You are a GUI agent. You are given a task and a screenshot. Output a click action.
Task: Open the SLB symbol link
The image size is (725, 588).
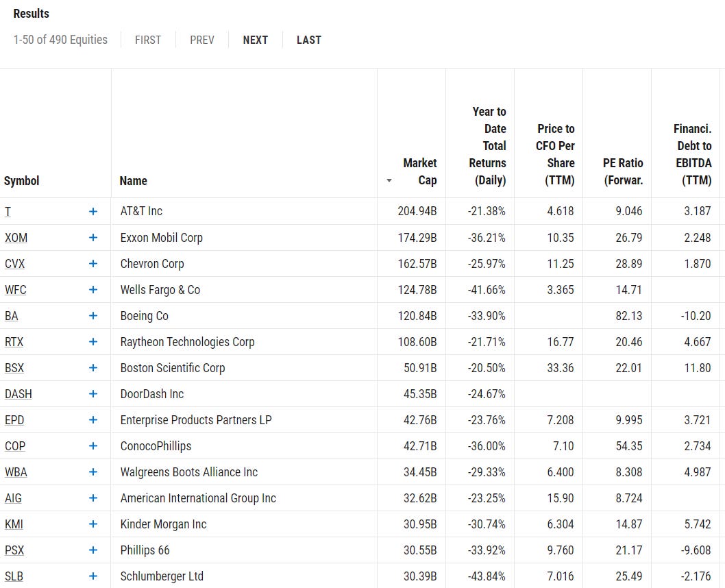14,576
